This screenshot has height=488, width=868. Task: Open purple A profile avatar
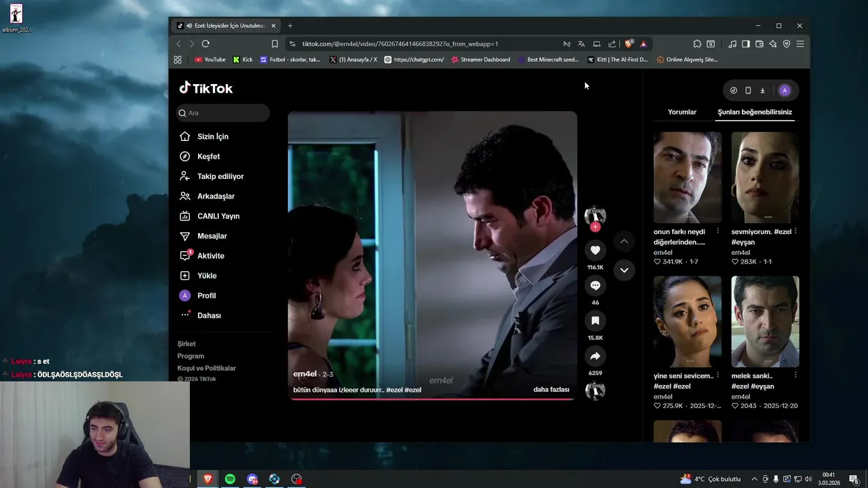click(785, 90)
